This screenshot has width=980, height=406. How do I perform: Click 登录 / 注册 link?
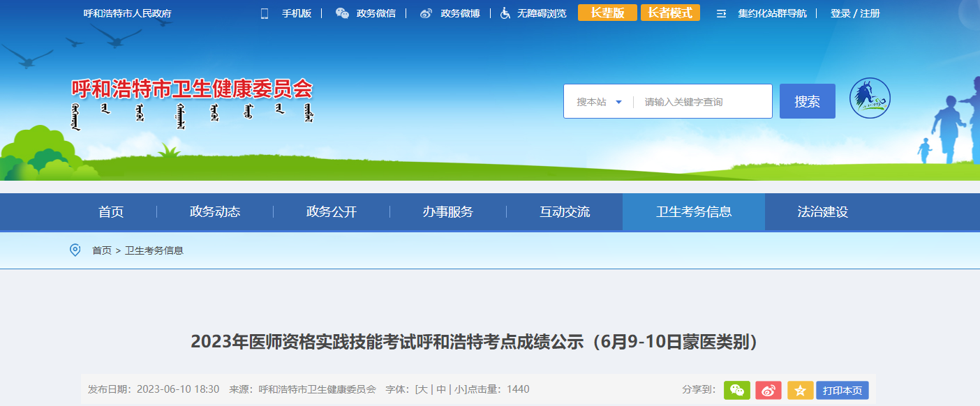[855, 13]
